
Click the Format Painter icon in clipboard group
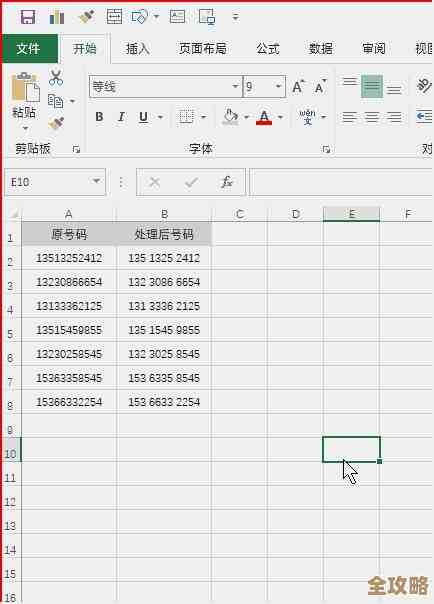click(56, 123)
